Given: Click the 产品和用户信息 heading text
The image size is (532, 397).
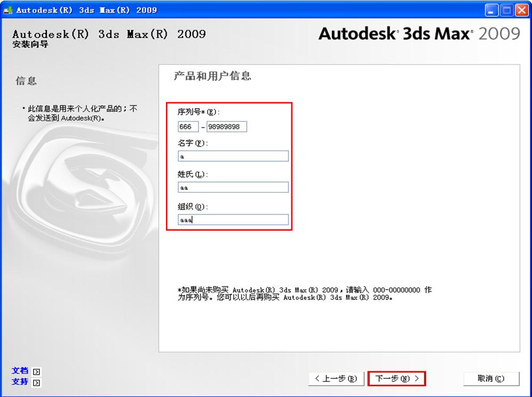Looking at the screenshot, I should coord(212,76).
